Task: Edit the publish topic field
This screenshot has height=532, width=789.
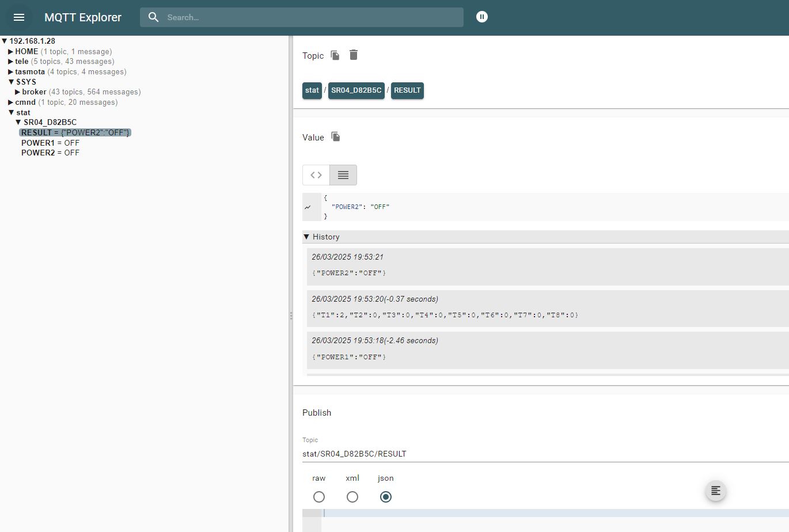Action: [x=545, y=454]
